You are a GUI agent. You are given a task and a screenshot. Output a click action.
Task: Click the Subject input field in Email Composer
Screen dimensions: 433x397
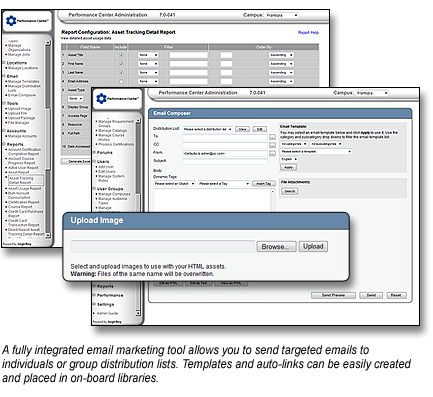225,161
